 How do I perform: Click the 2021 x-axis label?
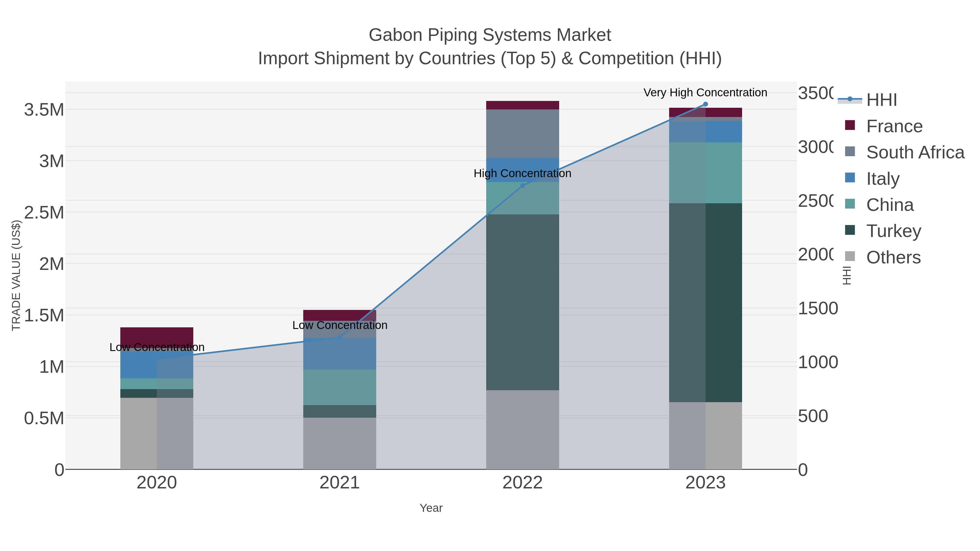(x=340, y=483)
